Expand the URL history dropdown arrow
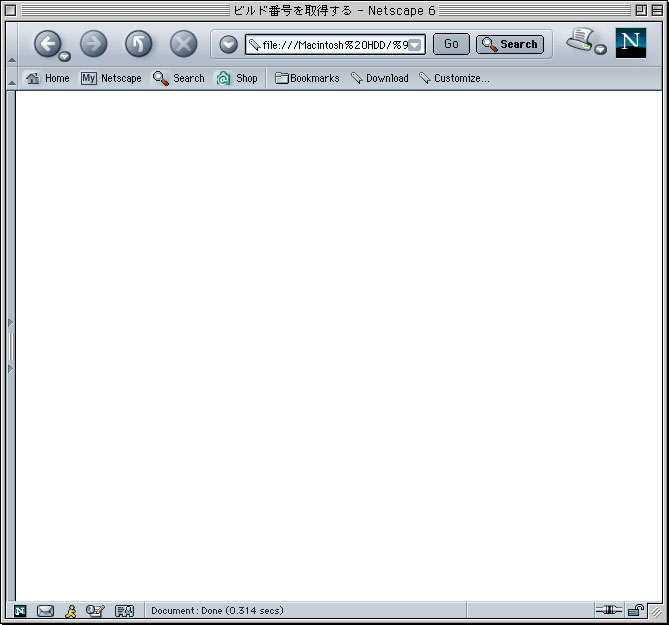The image size is (669, 625). click(x=415, y=45)
